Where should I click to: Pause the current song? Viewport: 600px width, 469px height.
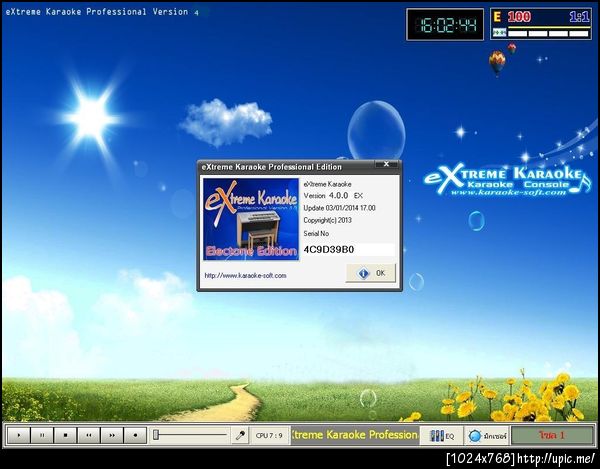(42, 435)
